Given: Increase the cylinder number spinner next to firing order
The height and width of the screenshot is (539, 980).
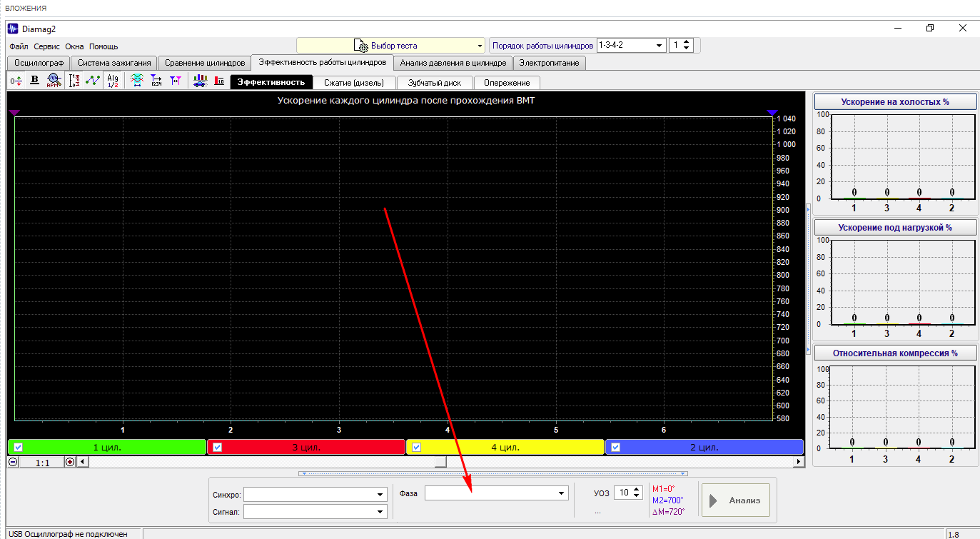Looking at the screenshot, I should tap(687, 42).
